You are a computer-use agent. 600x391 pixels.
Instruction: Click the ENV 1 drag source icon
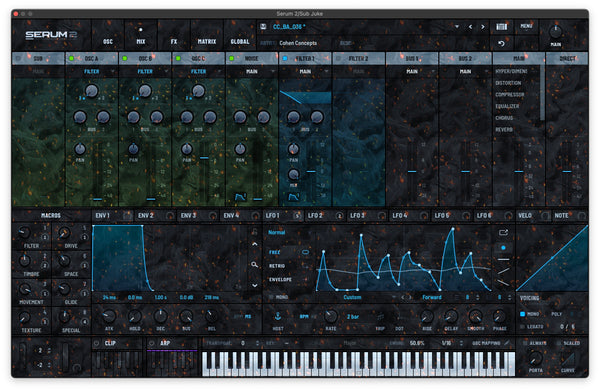(x=127, y=216)
